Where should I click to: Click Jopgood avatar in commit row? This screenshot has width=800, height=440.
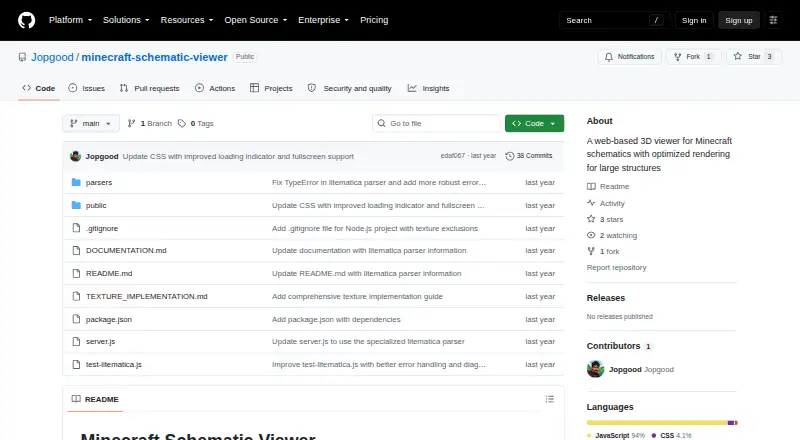(76, 156)
